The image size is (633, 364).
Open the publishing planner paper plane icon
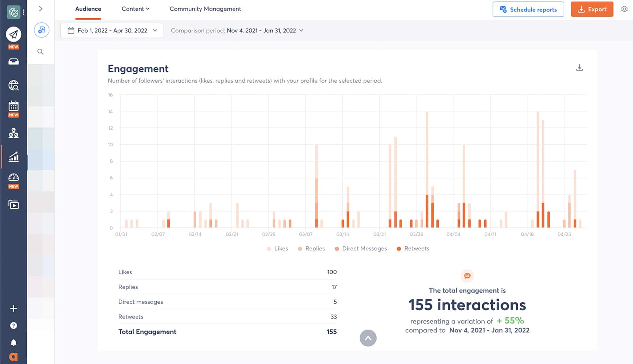pyautogui.click(x=13, y=35)
